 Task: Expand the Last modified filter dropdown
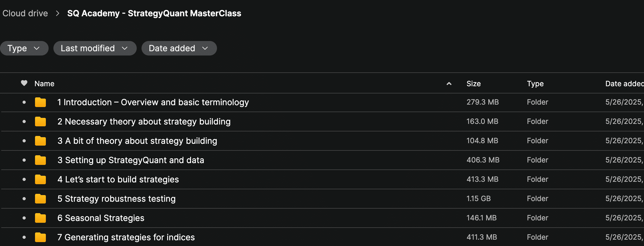click(x=95, y=48)
